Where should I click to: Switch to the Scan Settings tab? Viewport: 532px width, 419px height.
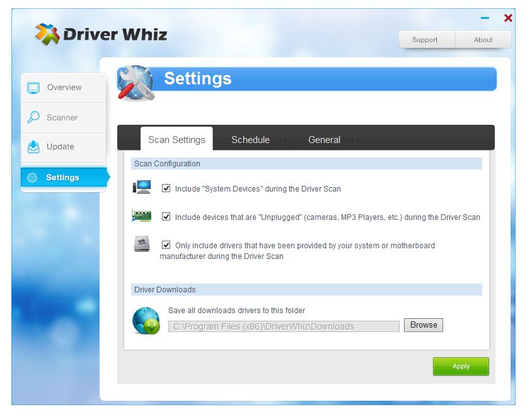click(x=176, y=139)
